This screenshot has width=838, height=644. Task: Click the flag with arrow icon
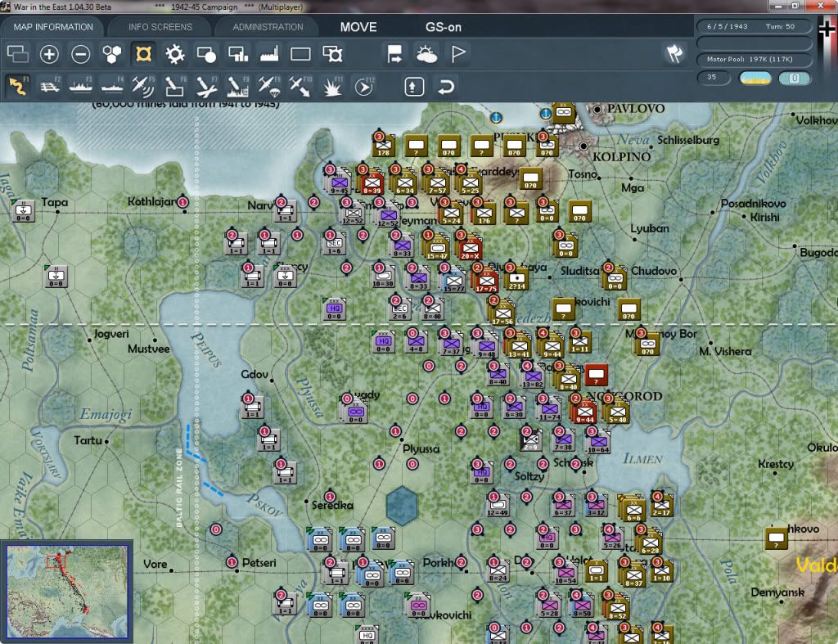click(x=394, y=54)
